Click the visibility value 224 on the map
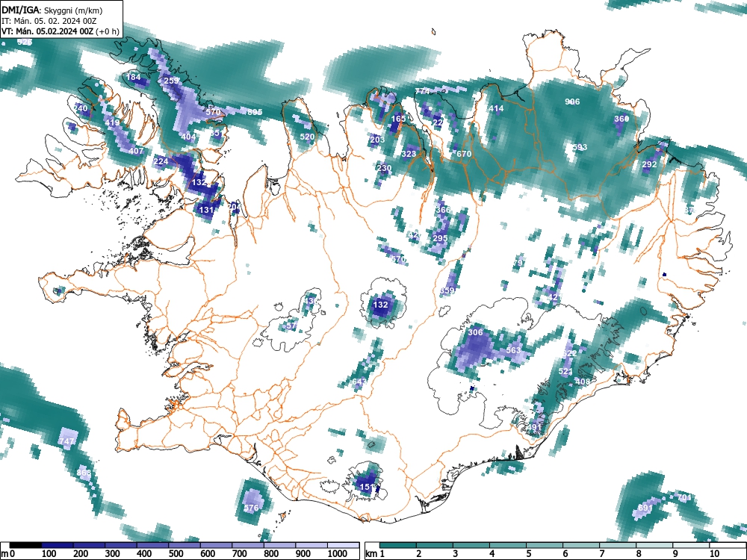 [x=161, y=161]
